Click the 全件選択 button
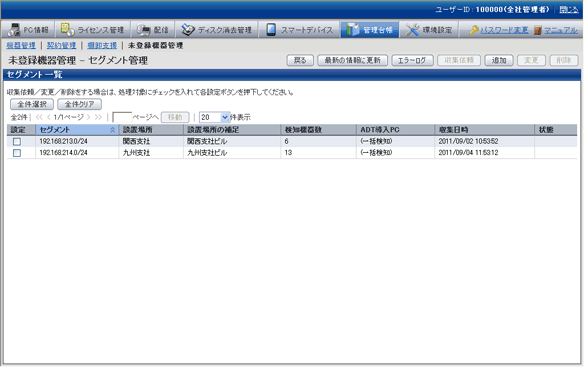The width and height of the screenshot is (584, 367). coord(32,104)
